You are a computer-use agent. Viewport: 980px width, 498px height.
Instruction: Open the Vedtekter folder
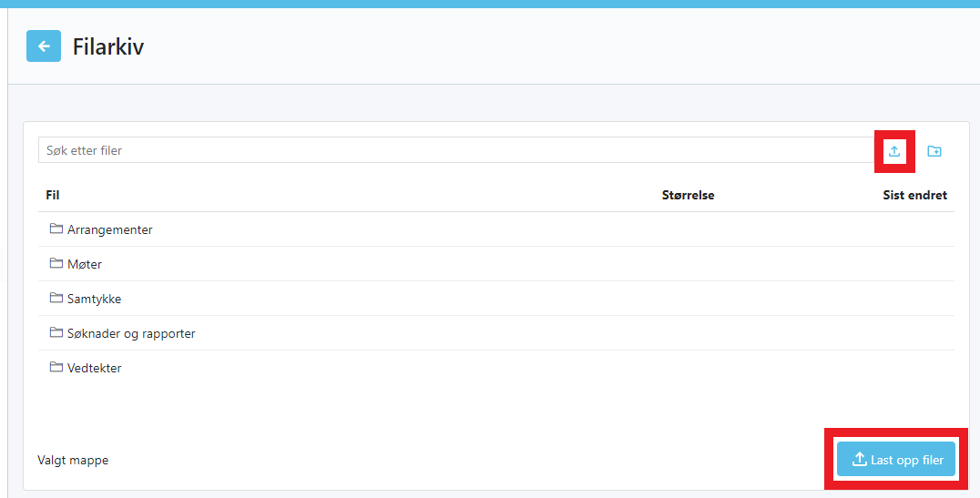click(x=94, y=369)
